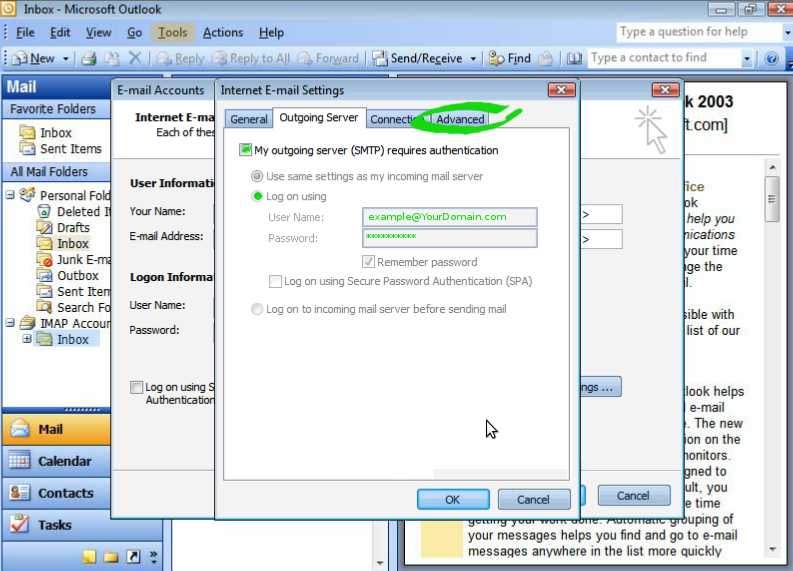Click Reply to All in toolbar

coord(251,59)
